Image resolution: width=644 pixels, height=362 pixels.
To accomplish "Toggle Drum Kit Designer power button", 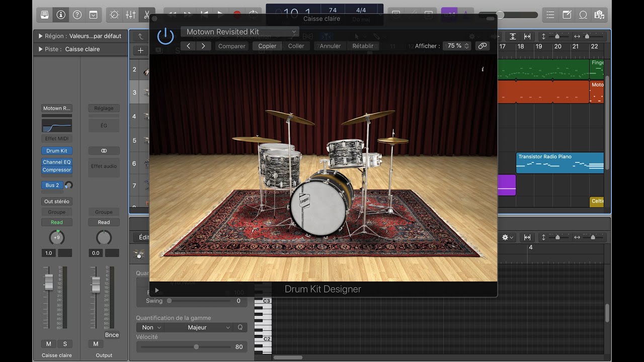I will tap(165, 36).
